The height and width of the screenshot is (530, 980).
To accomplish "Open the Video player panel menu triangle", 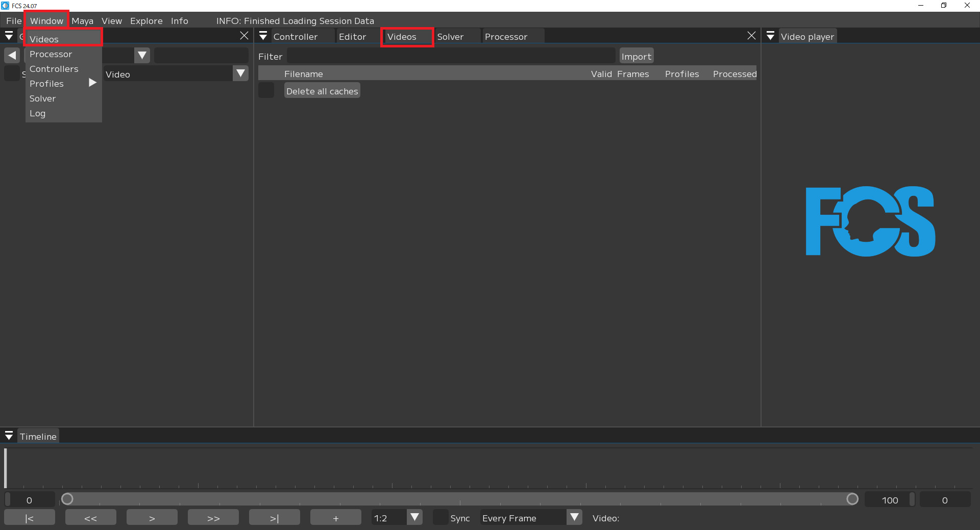I will point(770,36).
